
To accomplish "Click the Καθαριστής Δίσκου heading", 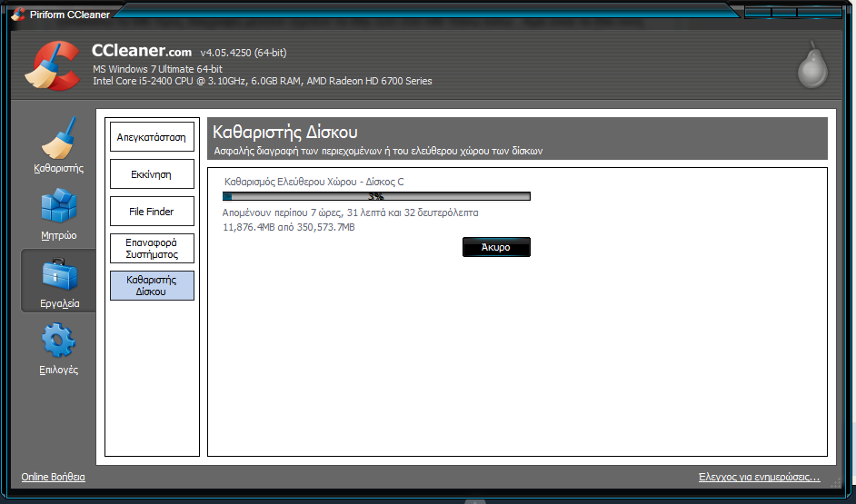I will point(285,132).
